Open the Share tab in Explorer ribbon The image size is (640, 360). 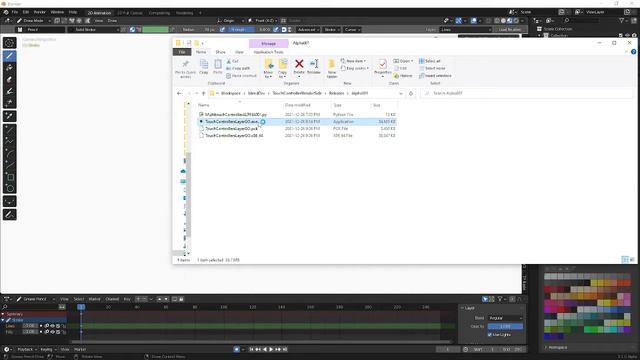click(220, 52)
